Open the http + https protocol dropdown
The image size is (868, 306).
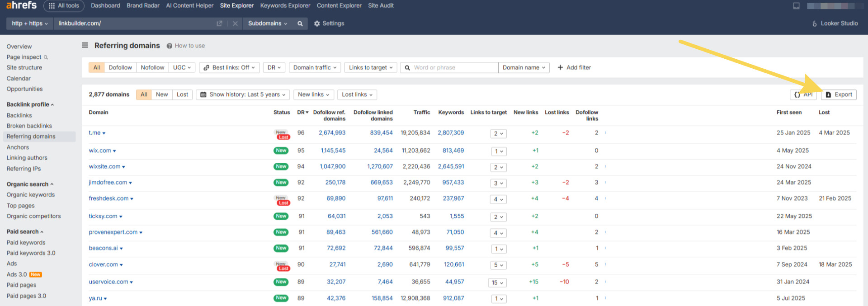tap(30, 24)
